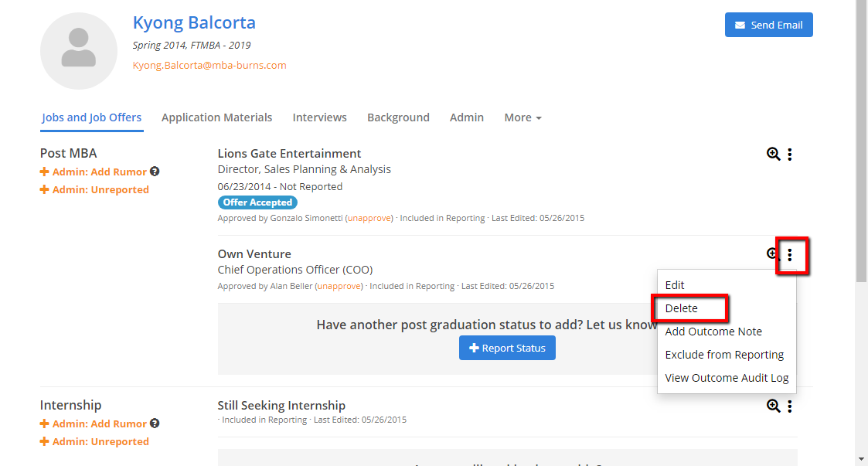Choose Exclude from Reporting option
Viewport: 868px width, 466px height.
[724, 355]
